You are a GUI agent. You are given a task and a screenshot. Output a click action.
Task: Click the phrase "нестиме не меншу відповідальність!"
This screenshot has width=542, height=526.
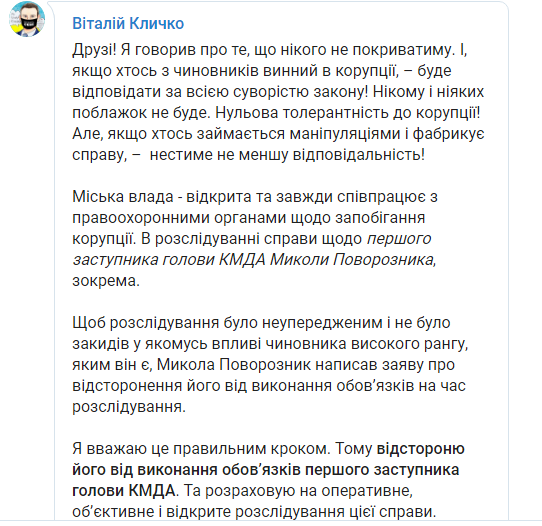pos(287,154)
